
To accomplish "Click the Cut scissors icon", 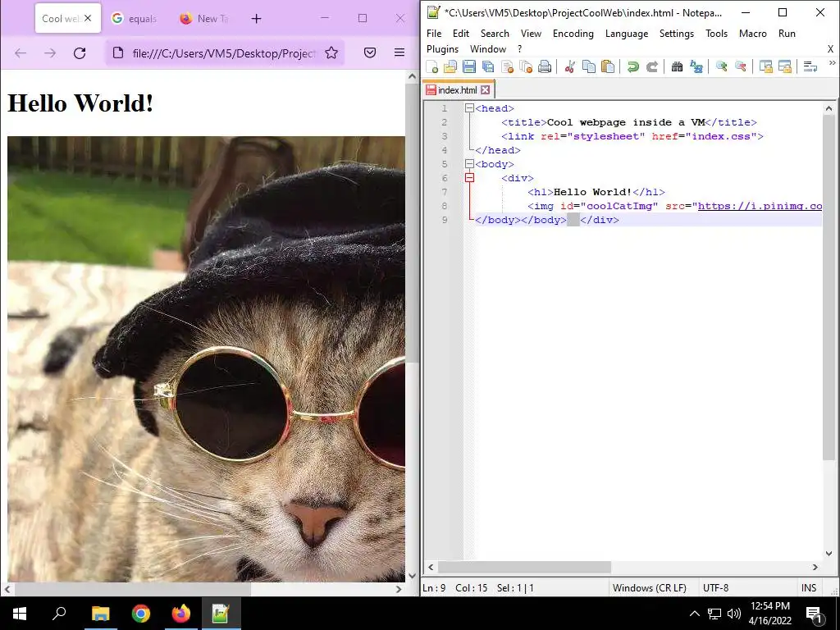I will coord(570,66).
